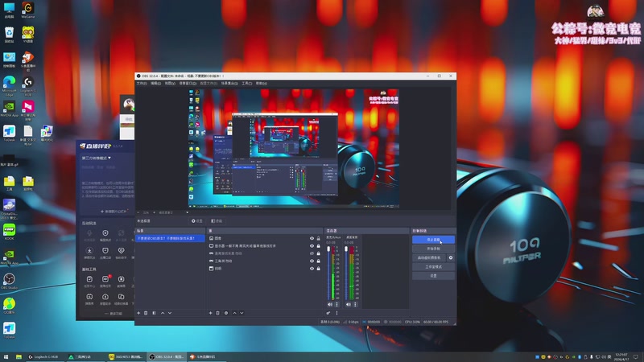Viewport: 644px width, 362px height.
Task: Click 滤镜 filters button in source toolbar
Action: [217, 220]
